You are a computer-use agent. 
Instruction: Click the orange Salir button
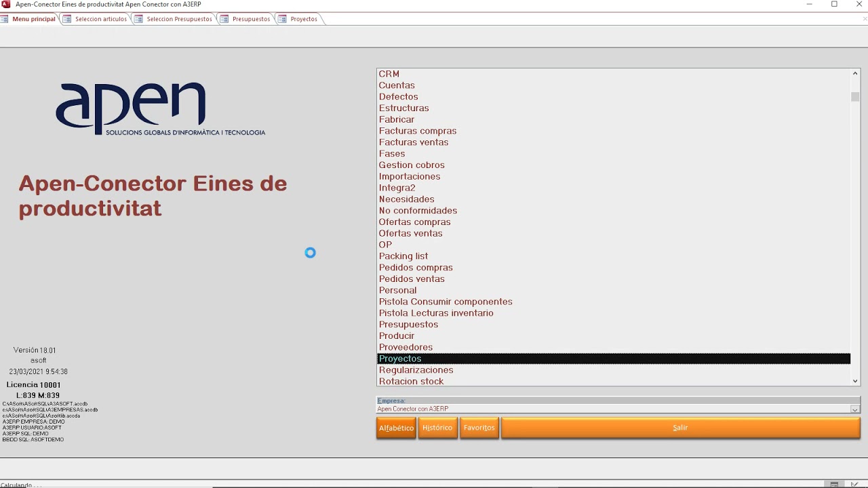point(680,428)
